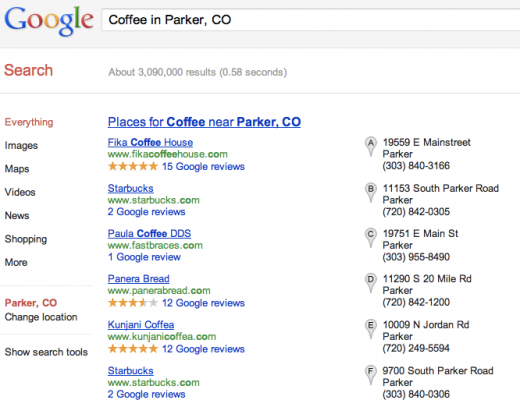This screenshot has height=407, width=520.
Task: Open Panera Bread star rating reviews
Action: 176,303
